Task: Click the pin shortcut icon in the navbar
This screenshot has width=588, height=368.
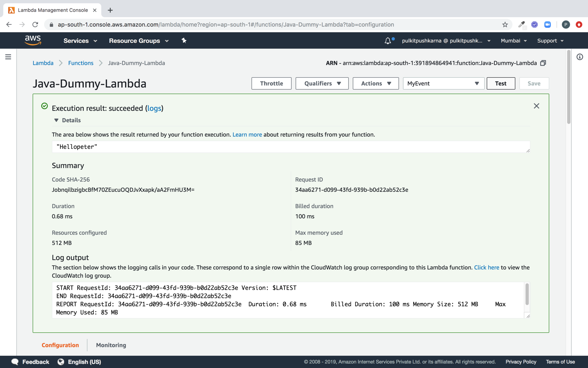Action: click(184, 41)
